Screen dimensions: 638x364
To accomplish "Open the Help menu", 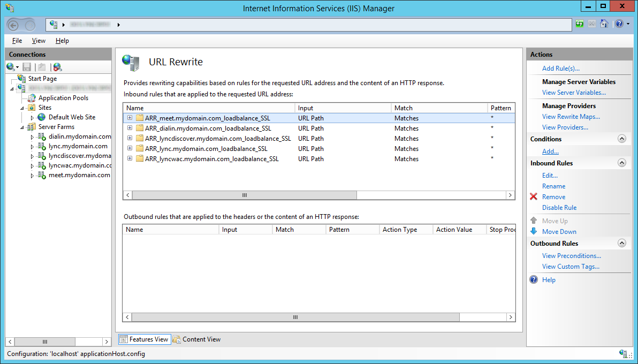I will coord(62,41).
